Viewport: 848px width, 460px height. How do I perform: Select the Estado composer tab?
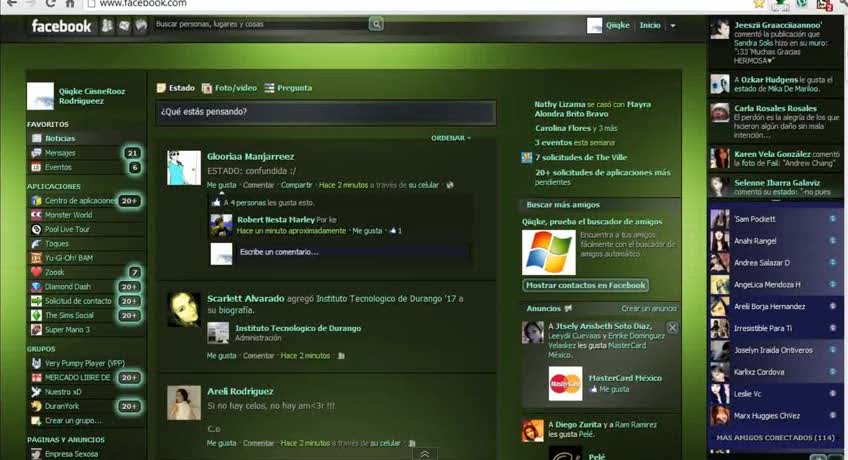tap(176, 88)
